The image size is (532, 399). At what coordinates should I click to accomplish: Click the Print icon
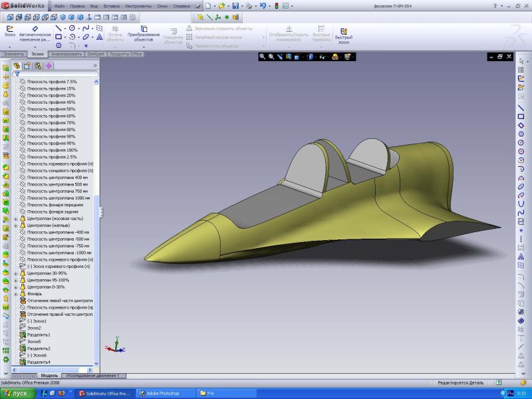249,6
